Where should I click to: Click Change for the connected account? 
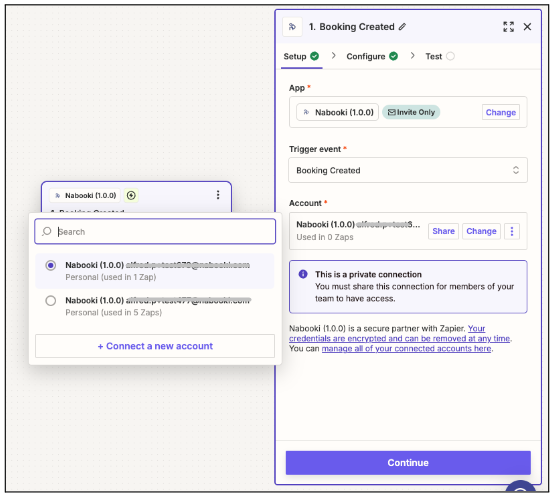pyautogui.click(x=481, y=231)
